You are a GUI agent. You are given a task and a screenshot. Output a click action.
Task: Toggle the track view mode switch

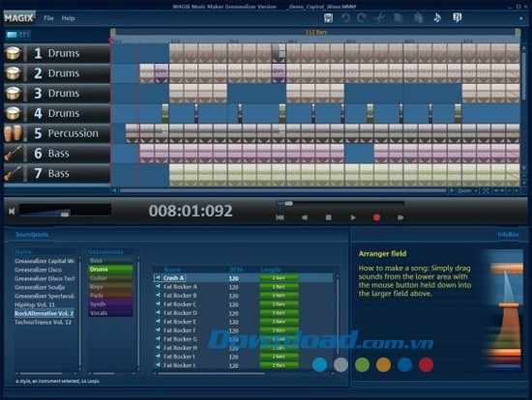click(x=18, y=35)
